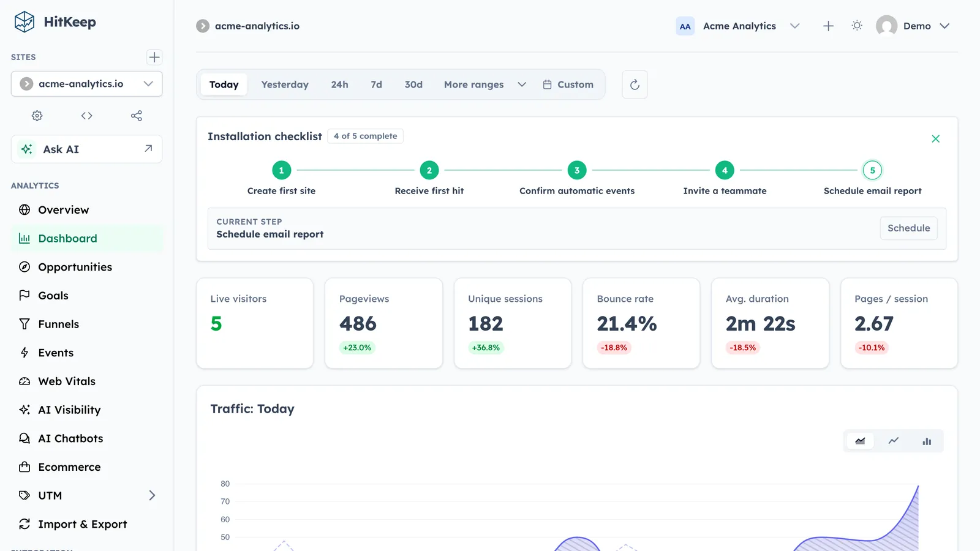Select the Today range tab

(x=224, y=84)
